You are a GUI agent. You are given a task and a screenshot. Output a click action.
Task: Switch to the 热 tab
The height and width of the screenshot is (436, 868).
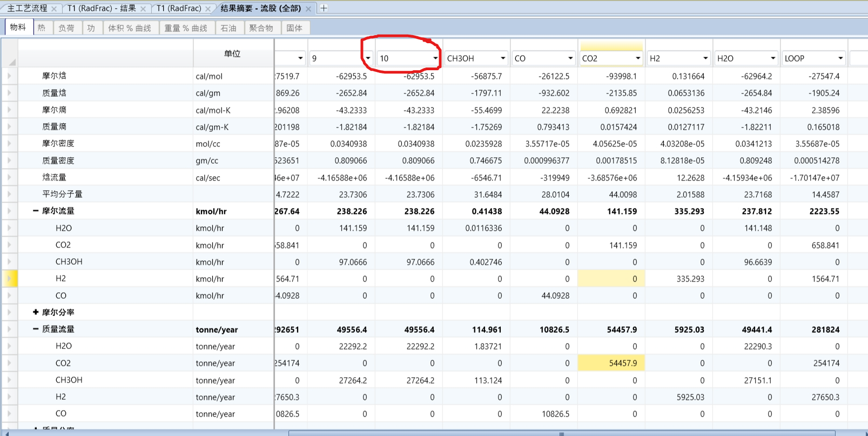[42, 28]
